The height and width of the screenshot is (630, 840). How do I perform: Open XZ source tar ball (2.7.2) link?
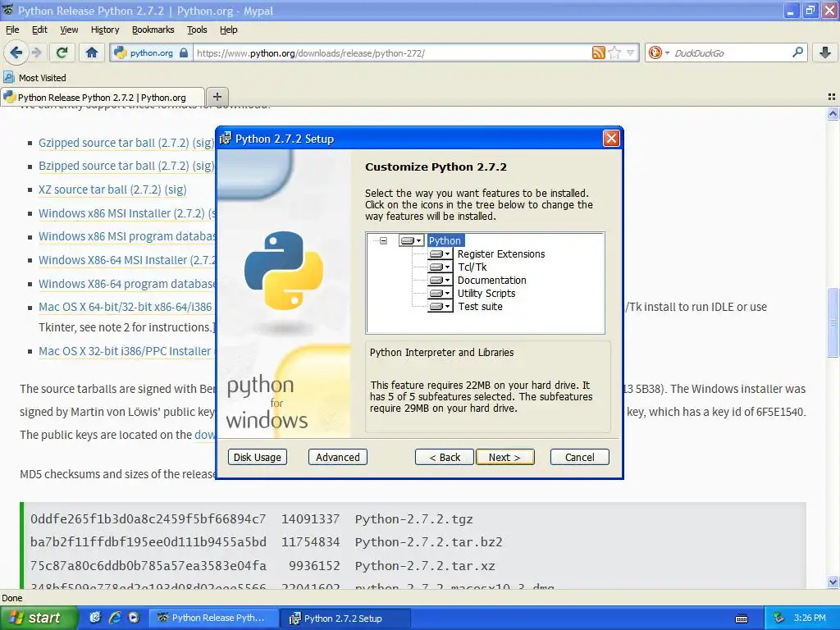click(x=99, y=189)
